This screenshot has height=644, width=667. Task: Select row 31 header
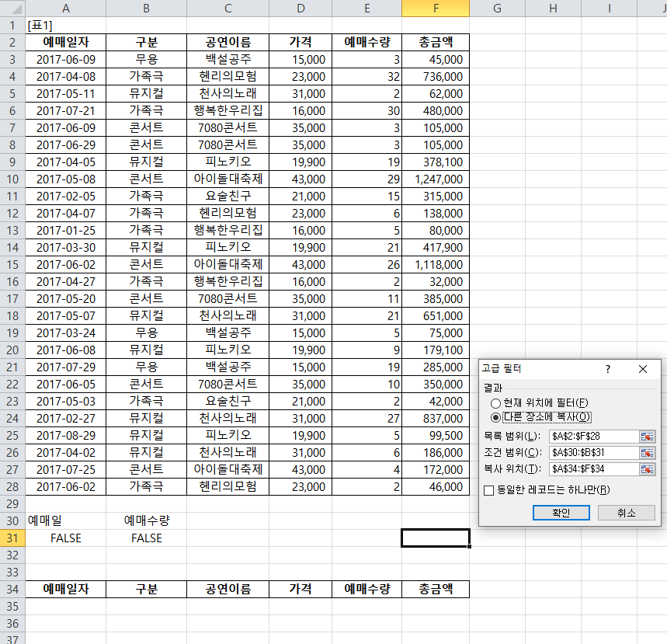(12, 538)
